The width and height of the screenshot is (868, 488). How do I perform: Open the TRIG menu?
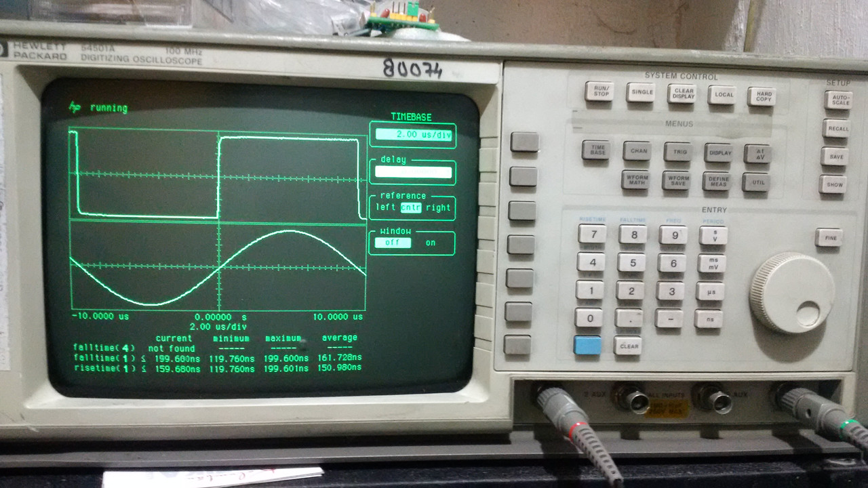677,152
